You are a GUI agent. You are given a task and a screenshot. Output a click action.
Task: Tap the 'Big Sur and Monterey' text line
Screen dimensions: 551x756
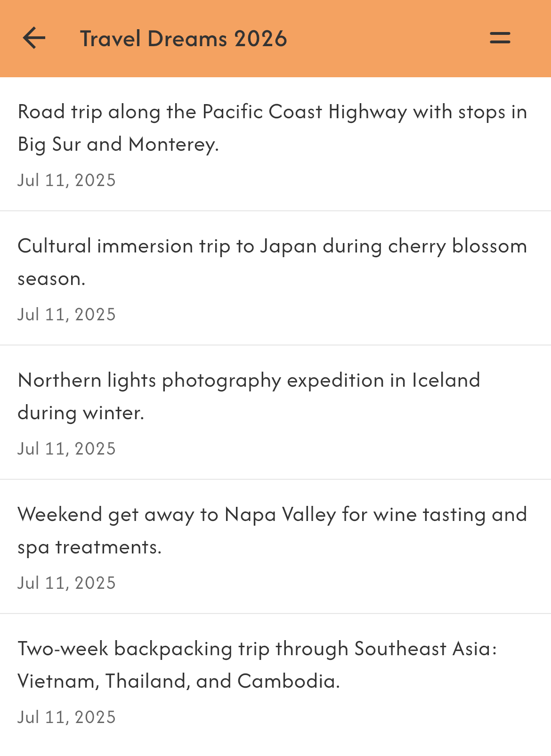pos(118,145)
